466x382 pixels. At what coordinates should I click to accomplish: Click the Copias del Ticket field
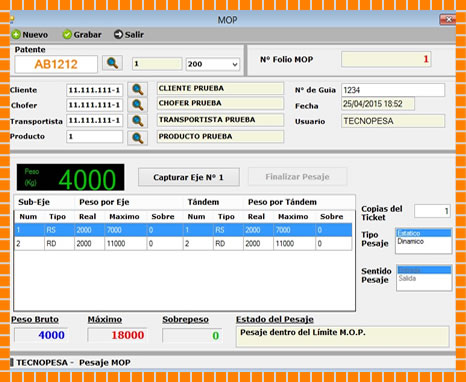432,211
